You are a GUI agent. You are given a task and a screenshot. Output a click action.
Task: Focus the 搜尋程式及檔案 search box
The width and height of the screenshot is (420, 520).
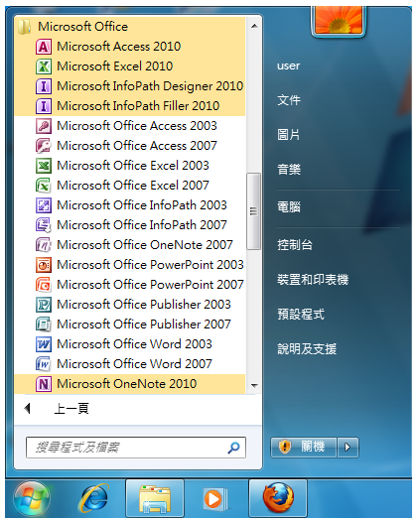(136, 448)
